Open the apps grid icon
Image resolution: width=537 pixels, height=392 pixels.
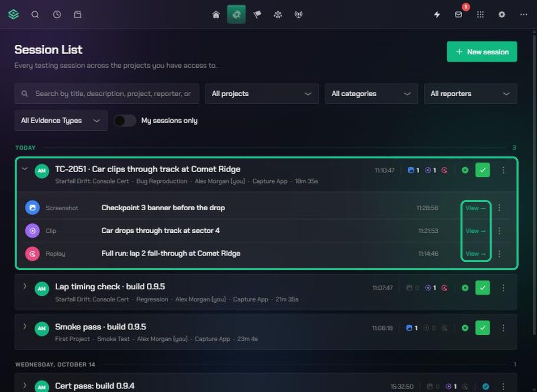(480, 14)
